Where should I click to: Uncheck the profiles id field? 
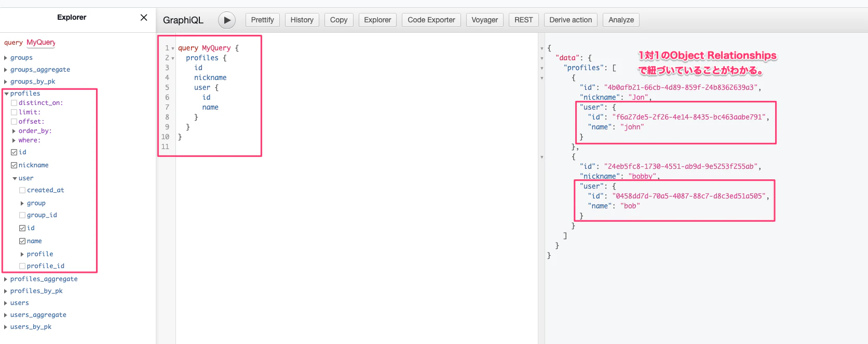click(x=14, y=152)
